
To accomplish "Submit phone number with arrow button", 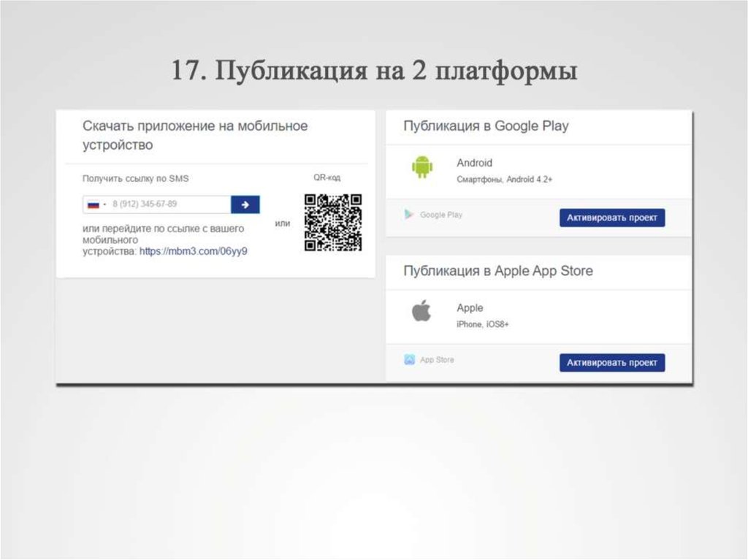I will (245, 204).
